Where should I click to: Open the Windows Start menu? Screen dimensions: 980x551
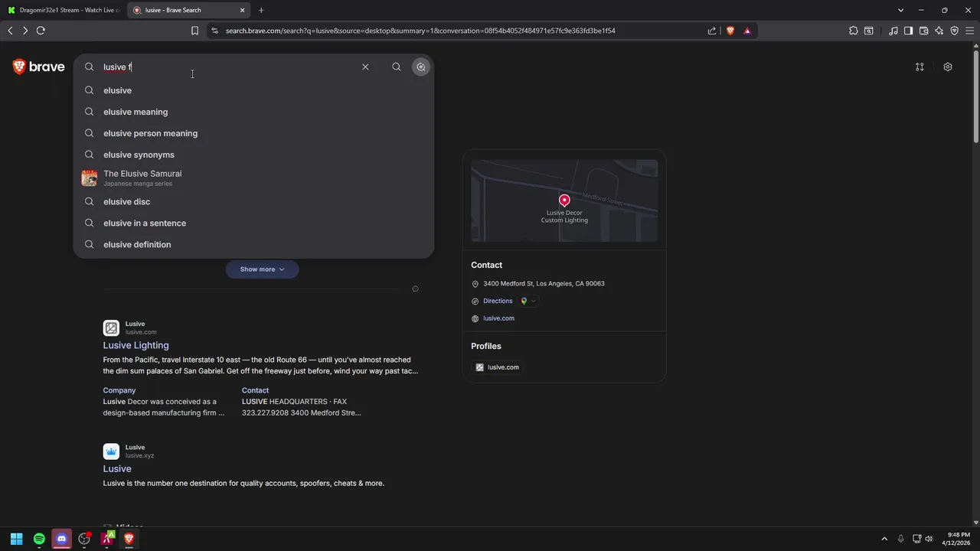(16, 539)
